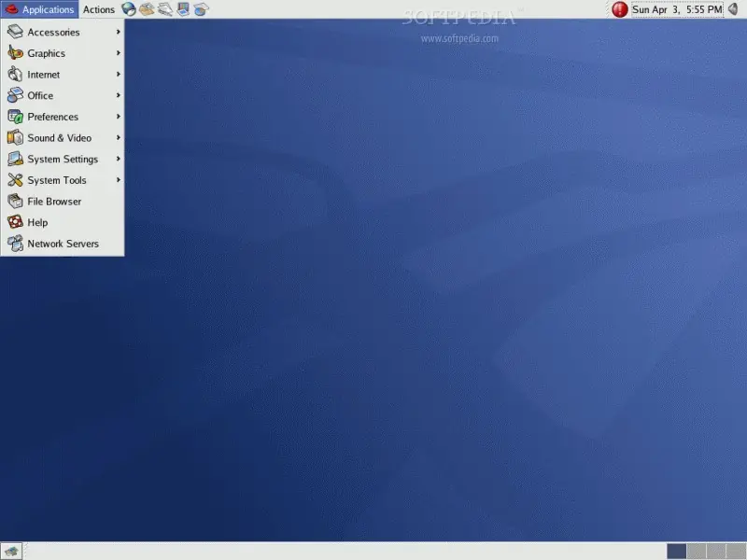Open Network Servers from the menu

(63, 244)
